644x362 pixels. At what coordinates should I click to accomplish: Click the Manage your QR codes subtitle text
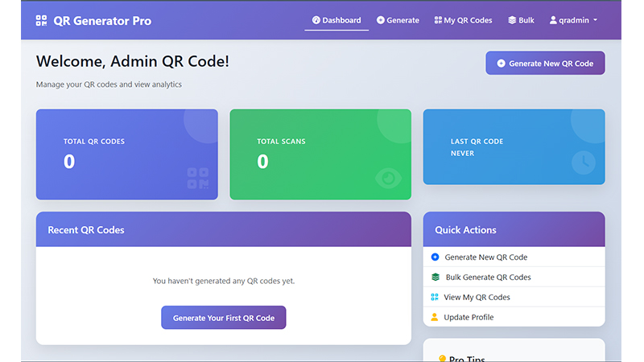point(109,84)
